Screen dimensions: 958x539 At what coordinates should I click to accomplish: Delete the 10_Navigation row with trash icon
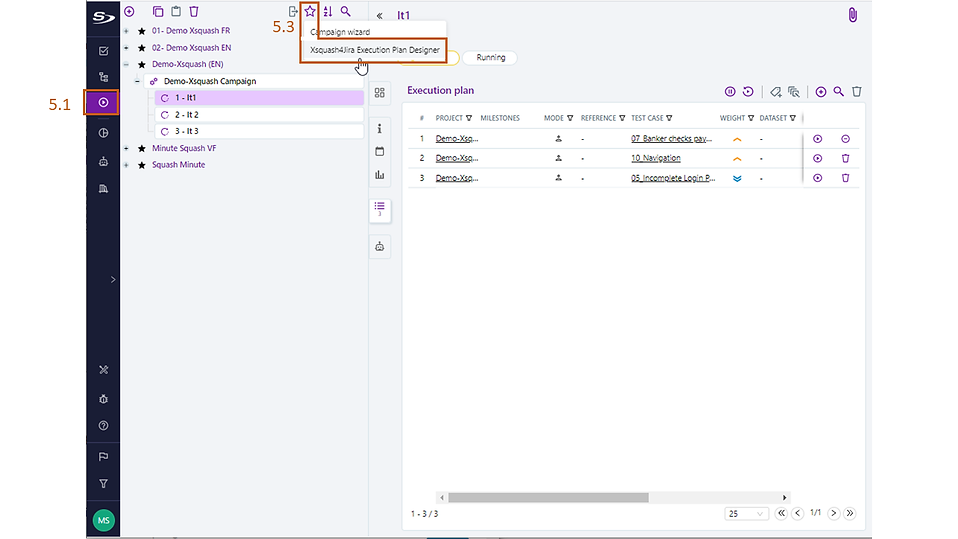click(846, 158)
